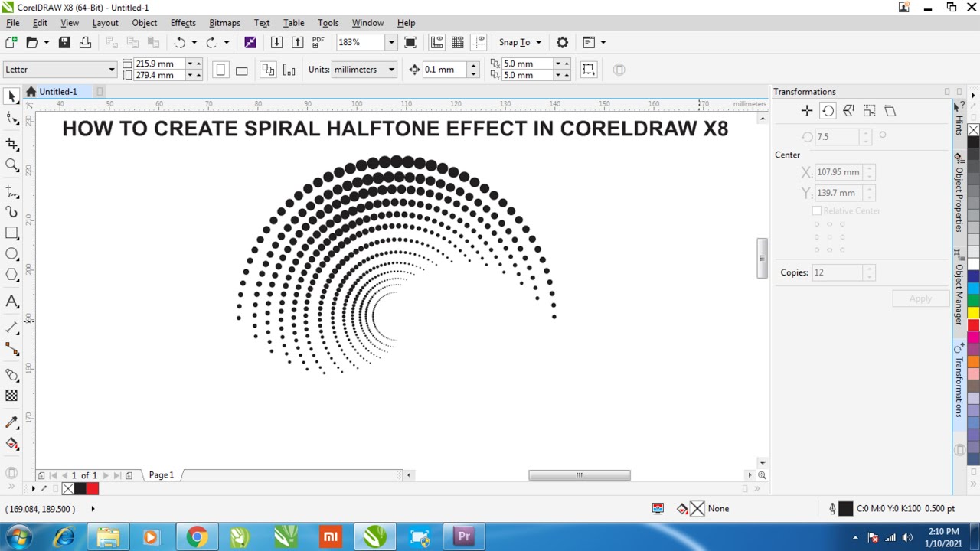The image size is (980, 551).
Task: Open the Skew transformation tab
Action: [890, 111]
